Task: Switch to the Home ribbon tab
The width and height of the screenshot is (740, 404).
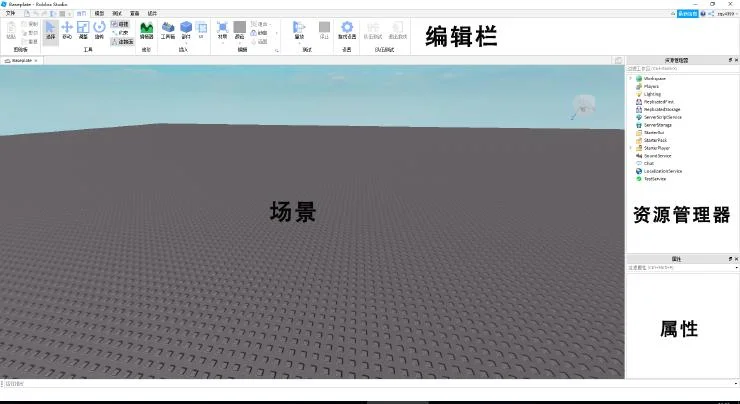Action: [82, 13]
